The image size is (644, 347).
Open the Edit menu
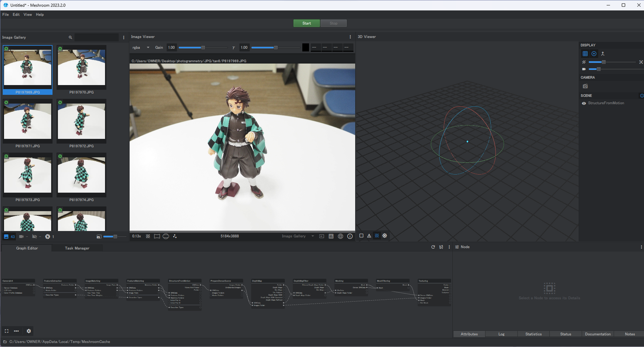pyautogui.click(x=16, y=15)
